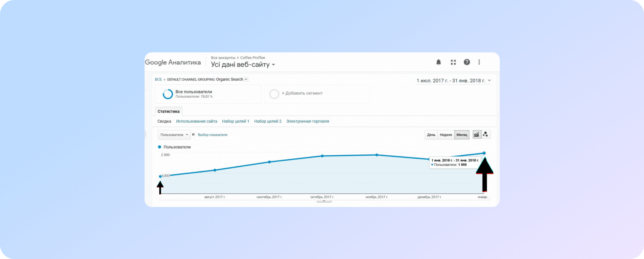Switch to line chart view icon
Image resolution: width=644 pixels, height=259 pixels.
(x=476, y=135)
